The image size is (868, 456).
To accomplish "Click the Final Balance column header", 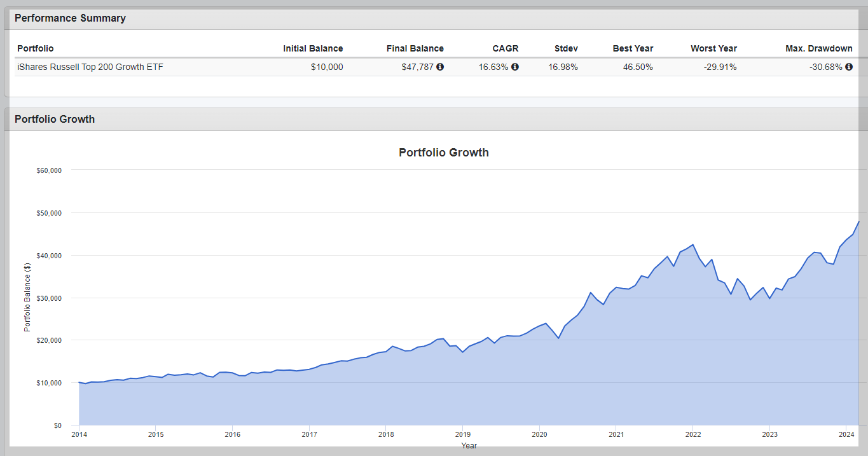I will [415, 48].
